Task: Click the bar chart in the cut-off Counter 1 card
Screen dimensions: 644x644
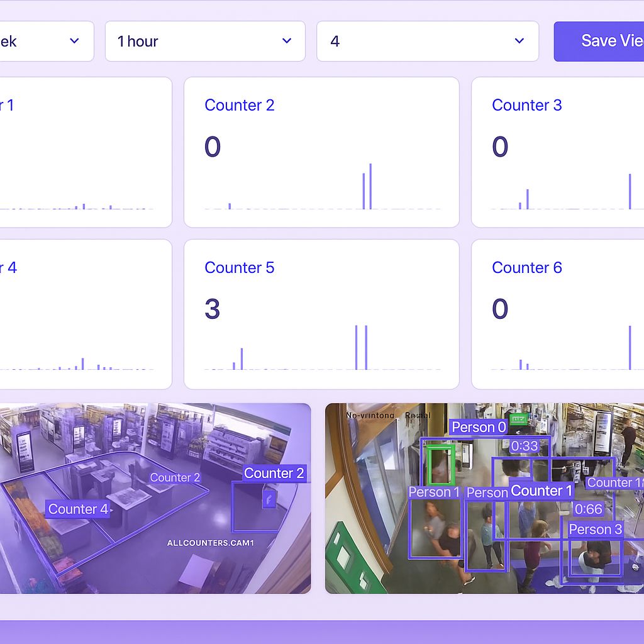Action: pyautogui.click(x=77, y=206)
